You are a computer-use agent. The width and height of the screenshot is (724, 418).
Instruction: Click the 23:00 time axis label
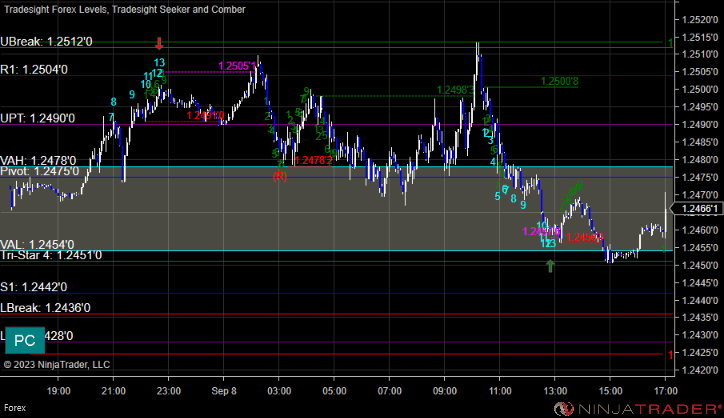169,391
